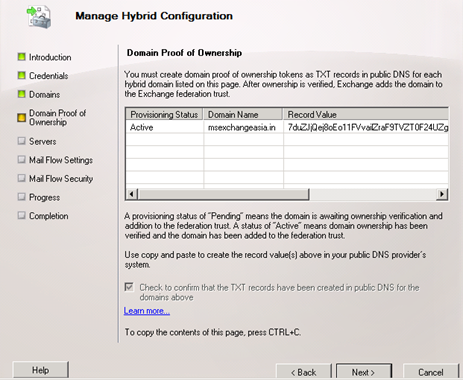
Task: Click the gray Mail Flow Settings indicator
Action: [22, 160]
